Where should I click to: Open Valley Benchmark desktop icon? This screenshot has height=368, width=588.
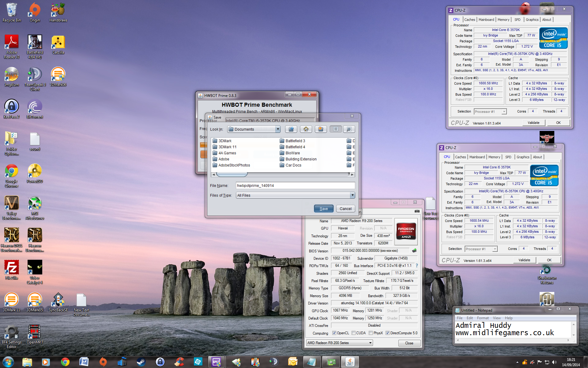click(x=12, y=208)
